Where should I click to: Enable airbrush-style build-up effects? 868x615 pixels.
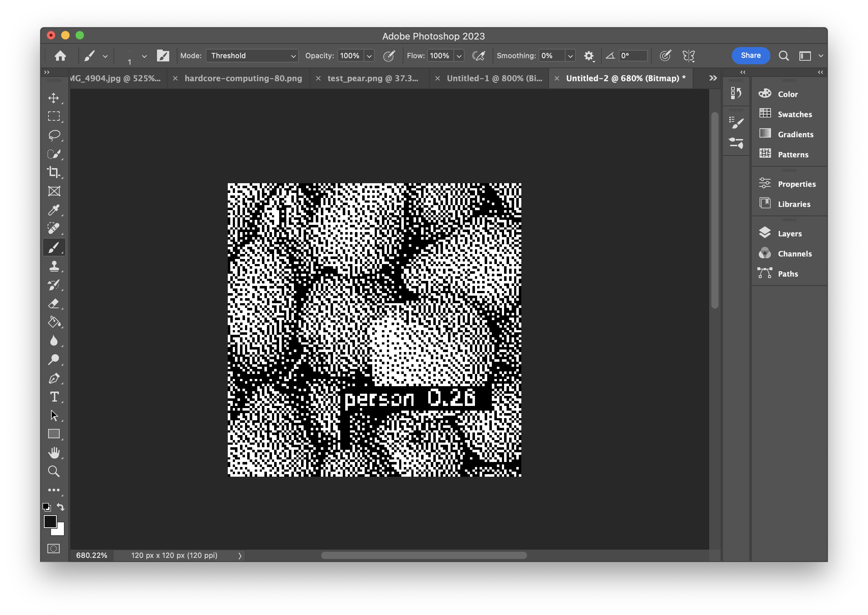479,56
